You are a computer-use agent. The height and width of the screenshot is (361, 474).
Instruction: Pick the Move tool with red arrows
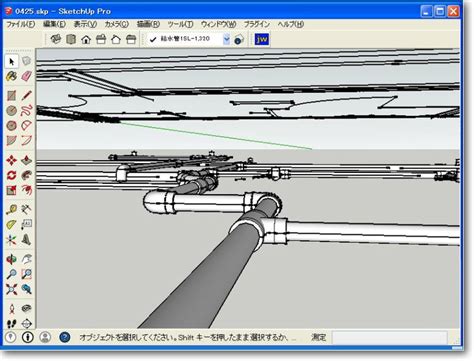click(x=12, y=160)
